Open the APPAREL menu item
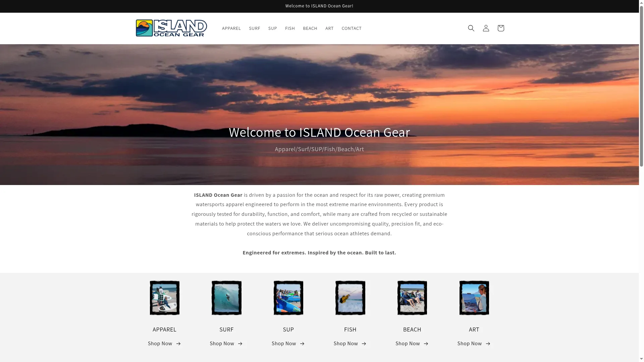The image size is (644, 362). (x=231, y=28)
